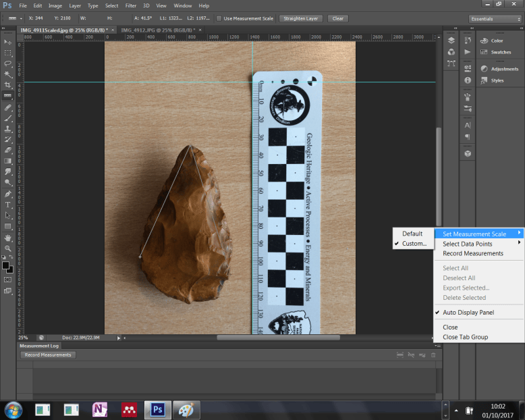This screenshot has width=525, height=420.
Task: Toggle Quick Mask mode button
Action: [x=7, y=280]
